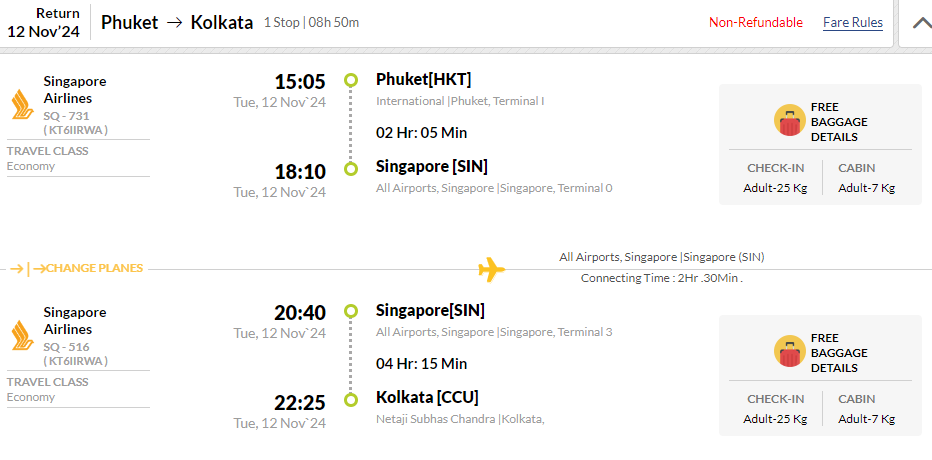This screenshot has height=460, width=932.
Task: Click the Return 12 Nov'24 date label
Action: pos(43,23)
